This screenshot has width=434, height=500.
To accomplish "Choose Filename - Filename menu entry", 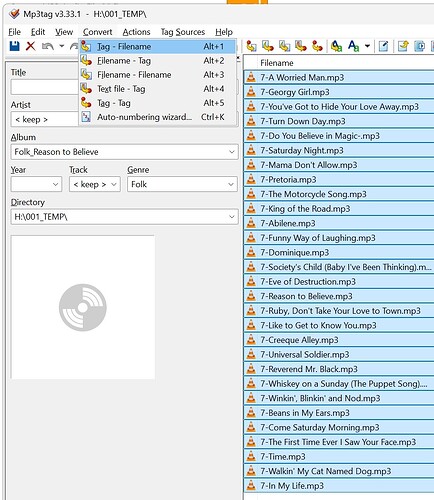I will [x=157, y=75].
